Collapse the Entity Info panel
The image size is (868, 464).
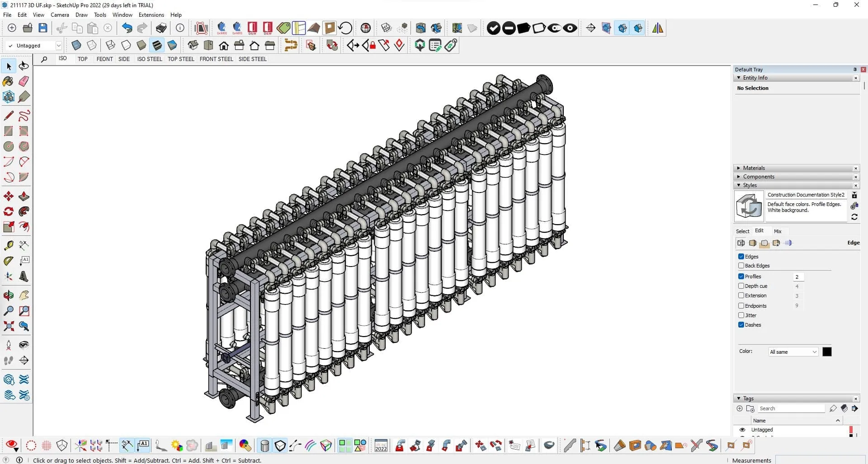(739, 78)
